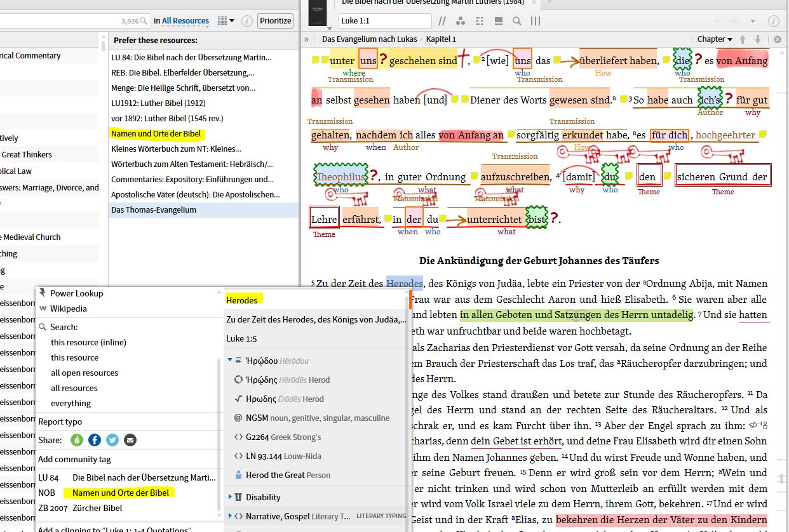Share selection on Facebook
The height and width of the screenshot is (532, 789).
pyautogui.click(x=95, y=440)
